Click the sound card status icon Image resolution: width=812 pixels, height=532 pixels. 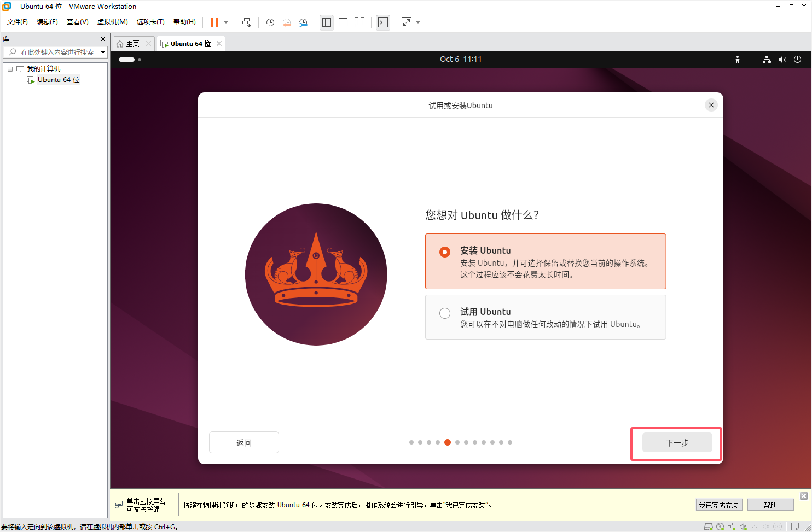(x=743, y=527)
